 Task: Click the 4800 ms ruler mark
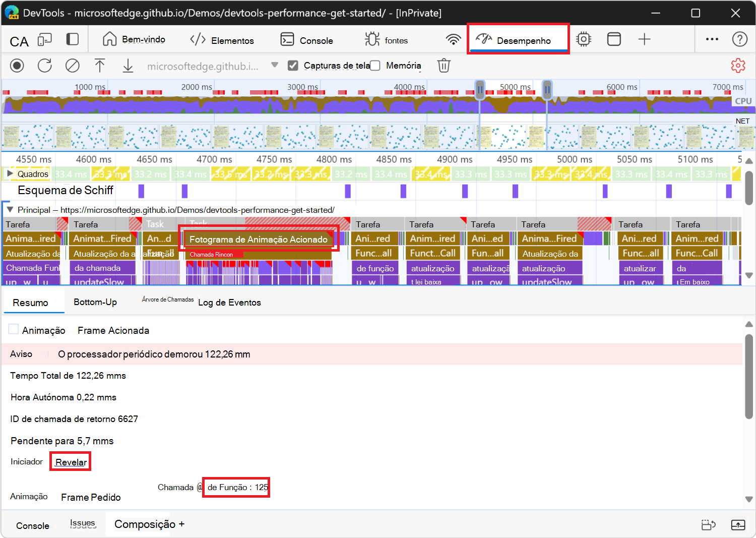pos(334,159)
